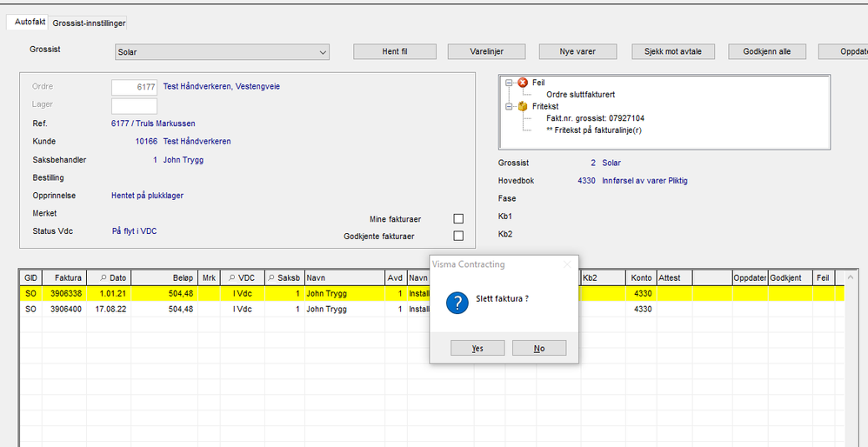Click the Sjekk mot avtale button
Viewport: 868px width, 447px height.
tap(672, 51)
